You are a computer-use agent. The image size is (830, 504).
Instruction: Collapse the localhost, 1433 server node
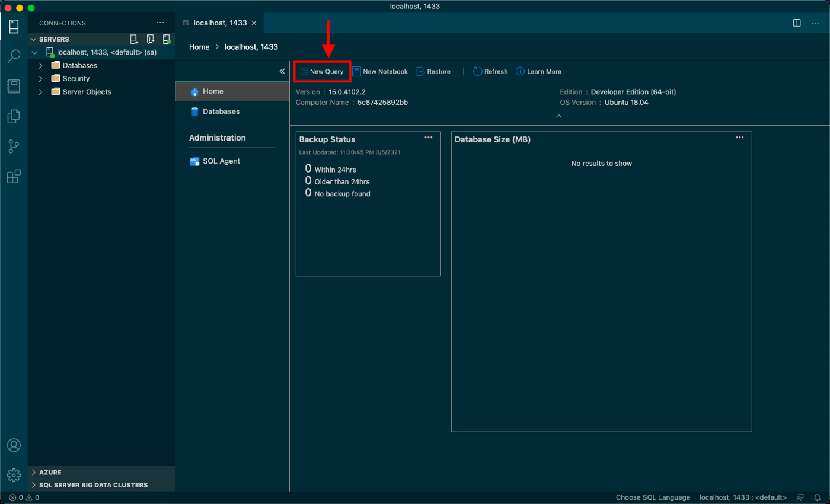[35, 52]
